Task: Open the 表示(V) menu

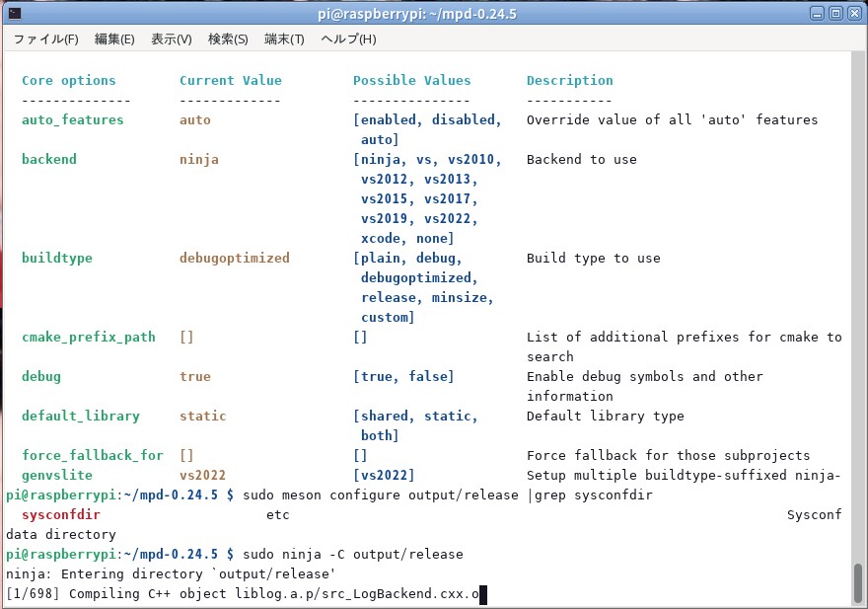Action: coord(172,38)
